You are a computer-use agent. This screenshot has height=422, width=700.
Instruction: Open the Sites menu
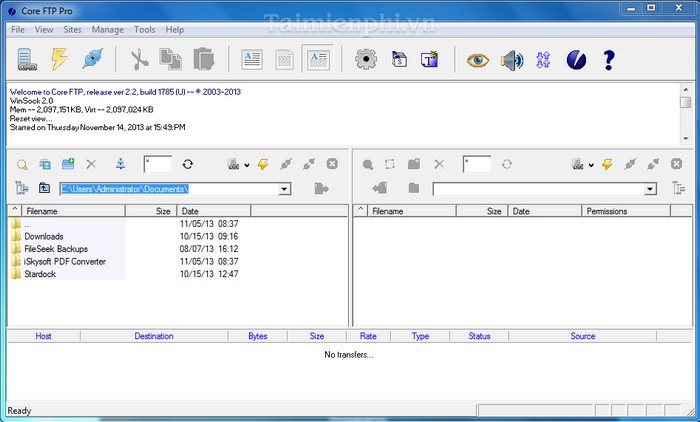click(72, 29)
